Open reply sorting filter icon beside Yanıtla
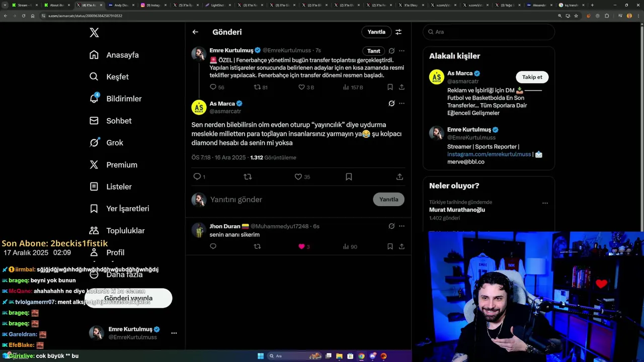The image size is (644, 362). [x=398, y=32]
